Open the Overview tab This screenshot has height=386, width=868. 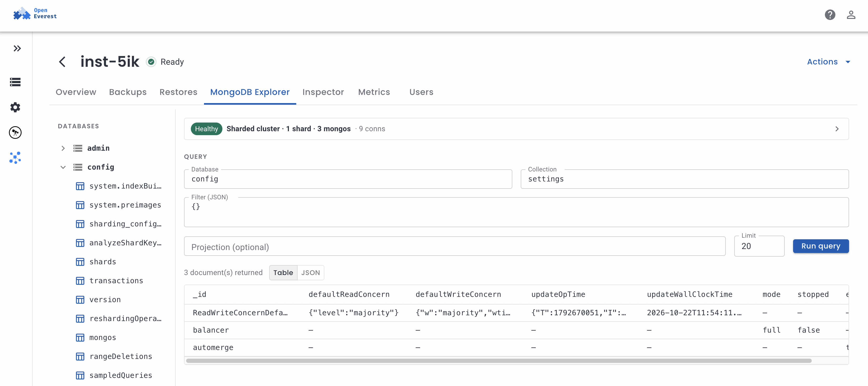[x=76, y=92]
